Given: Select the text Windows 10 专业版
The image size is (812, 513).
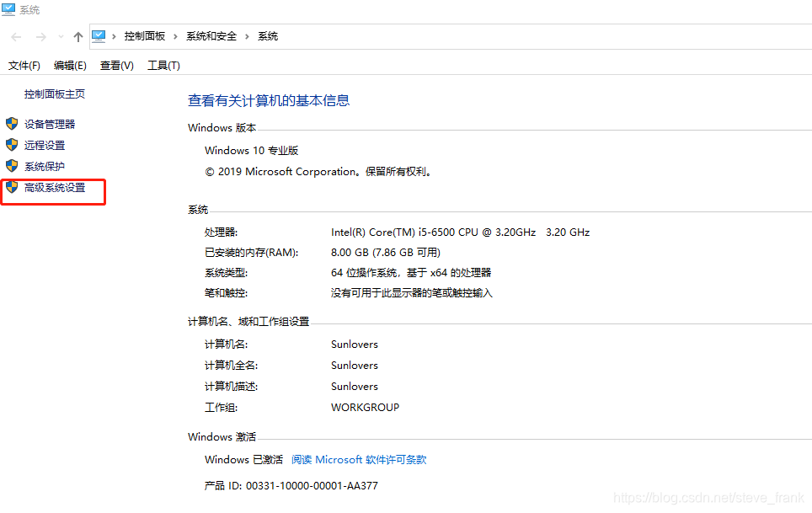Looking at the screenshot, I should (251, 150).
